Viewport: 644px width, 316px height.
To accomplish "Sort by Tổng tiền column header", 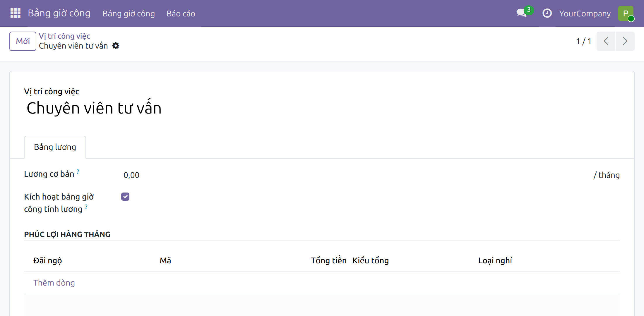I will [329, 260].
